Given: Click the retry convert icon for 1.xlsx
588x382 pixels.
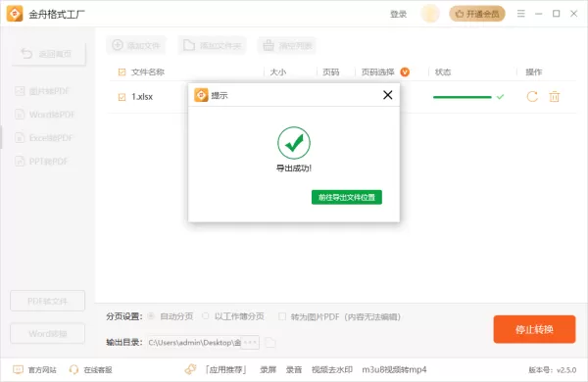Looking at the screenshot, I should click(532, 96).
